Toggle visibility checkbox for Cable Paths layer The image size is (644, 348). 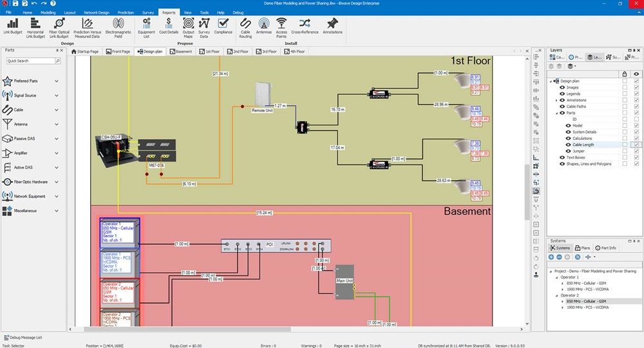click(636, 106)
